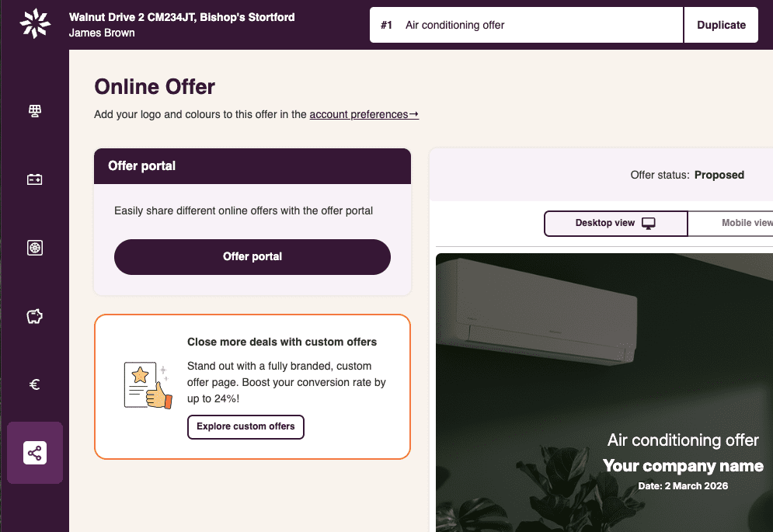Click the share icon in sidebar
Viewport: 773px width, 532px height.
(x=35, y=453)
